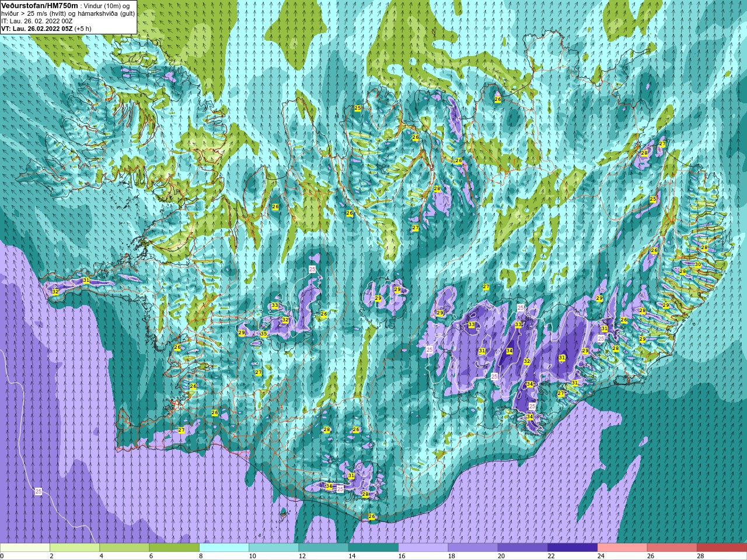This screenshot has height=560, width=747.
Task: Click the legend scale number "10"
Action: click(252, 556)
